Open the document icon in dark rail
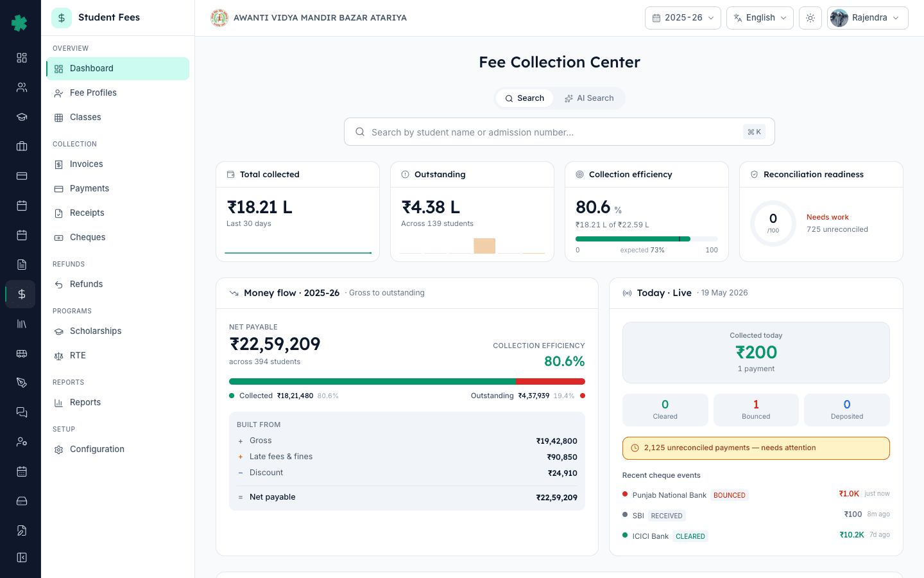Image resolution: width=924 pixels, height=578 pixels. coord(22,265)
